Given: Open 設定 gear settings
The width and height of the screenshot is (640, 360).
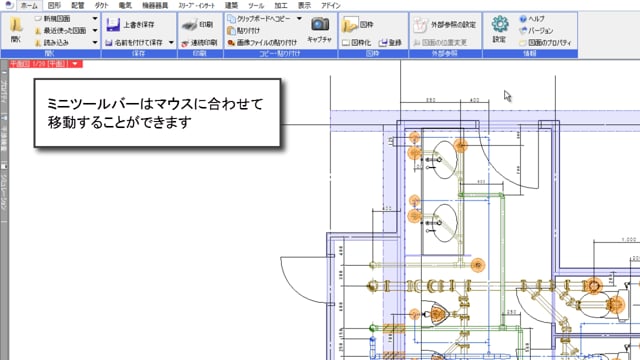Looking at the screenshot, I should 500,30.
